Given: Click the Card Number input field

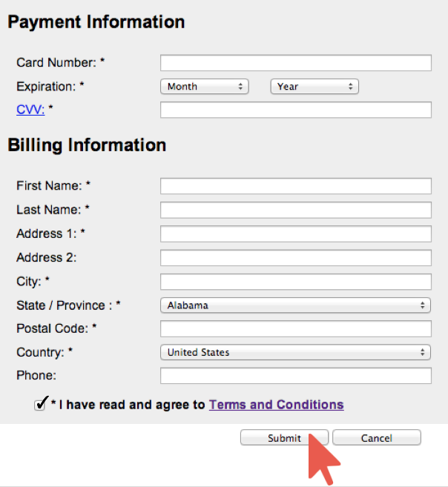Looking at the screenshot, I should click(296, 63).
